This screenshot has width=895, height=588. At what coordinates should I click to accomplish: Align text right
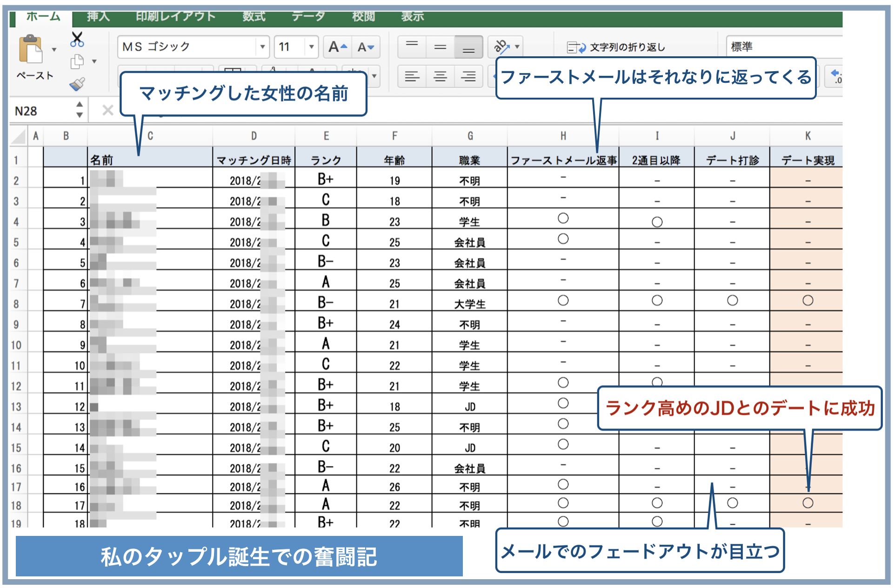(x=468, y=76)
